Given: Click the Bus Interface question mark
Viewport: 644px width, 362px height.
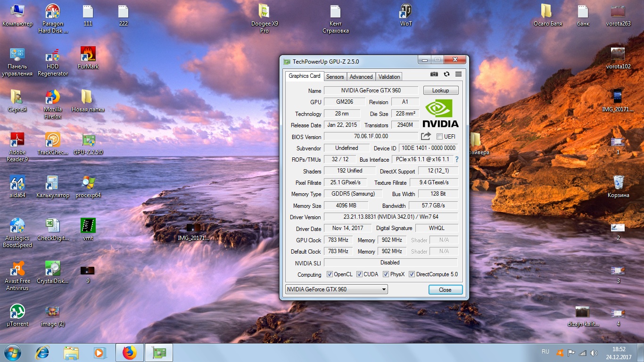Looking at the screenshot, I should point(456,159).
